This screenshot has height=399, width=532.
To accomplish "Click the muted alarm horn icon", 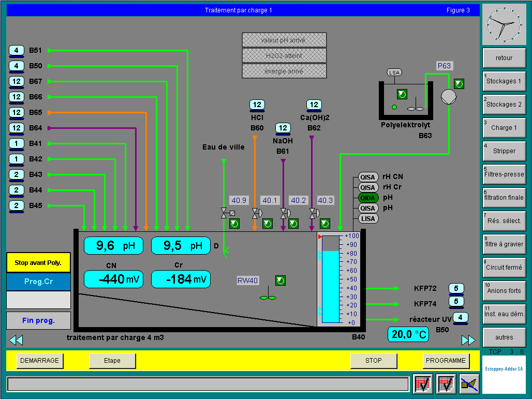I will tap(469, 384).
